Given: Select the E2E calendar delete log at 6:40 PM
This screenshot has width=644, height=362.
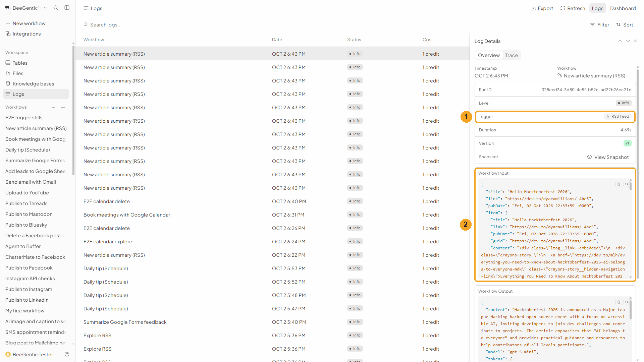Looking at the screenshot, I should coord(272,201).
